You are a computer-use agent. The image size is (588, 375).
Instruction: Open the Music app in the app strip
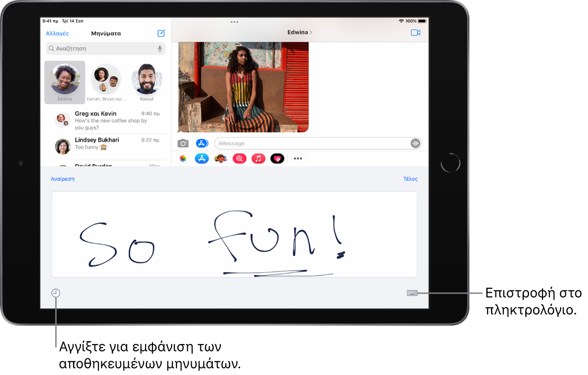(258, 159)
